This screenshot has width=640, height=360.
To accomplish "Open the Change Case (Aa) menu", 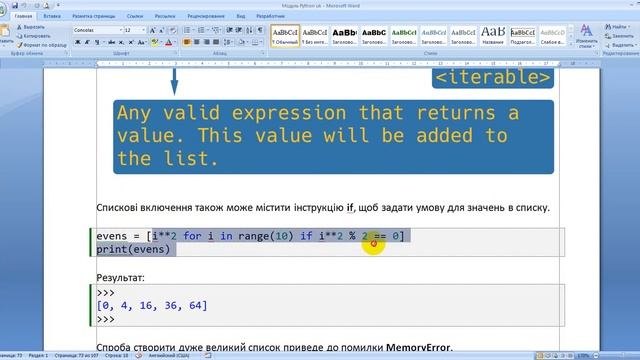I will (x=142, y=42).
